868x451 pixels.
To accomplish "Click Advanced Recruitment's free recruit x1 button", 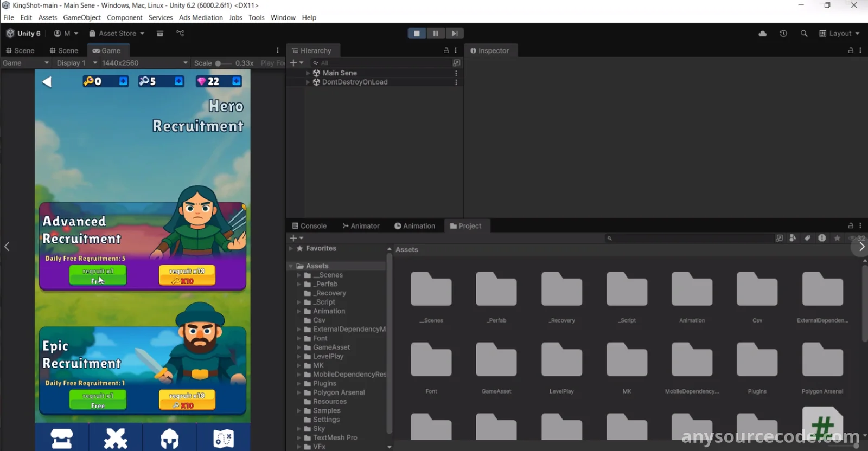I will click(x=98, y=275).
